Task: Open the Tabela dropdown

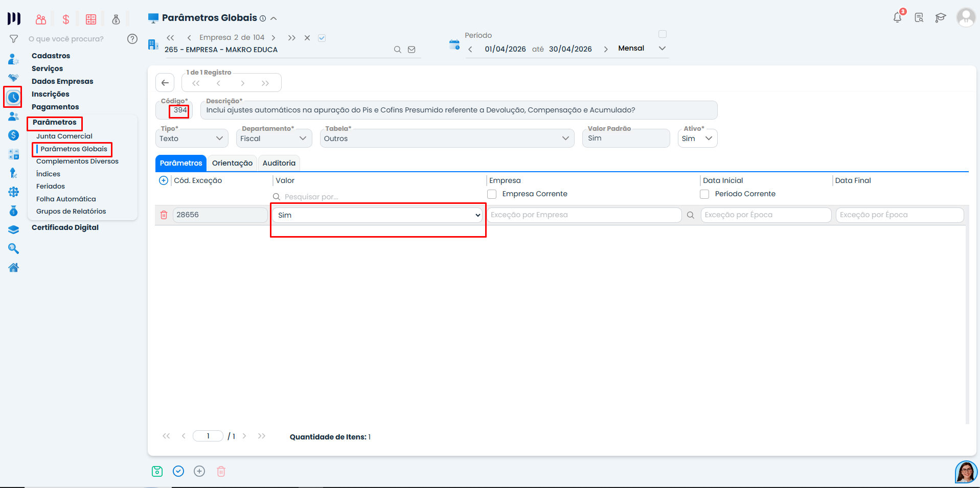Action: click(x=447, y=138)
